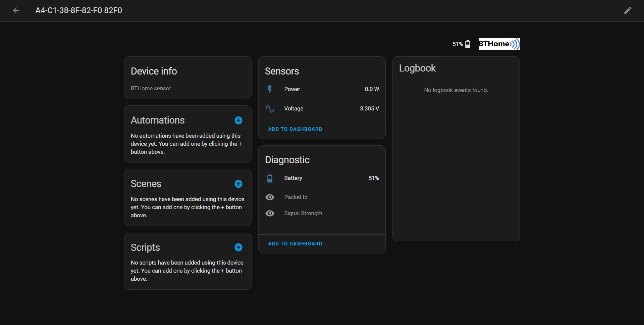
Task: Add a new automation with plus icon
Action: coord(238,121)
